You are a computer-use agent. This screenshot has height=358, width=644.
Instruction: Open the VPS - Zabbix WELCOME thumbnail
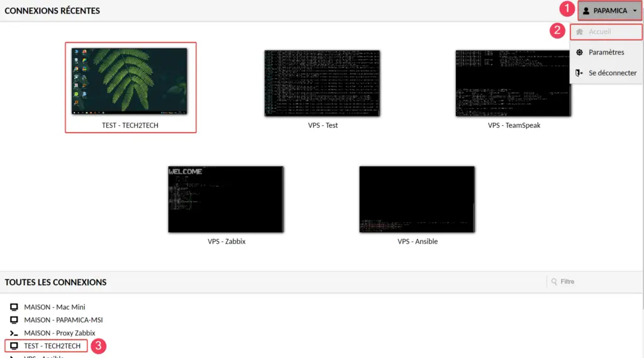pyautogui.click(x=226, y=199)
